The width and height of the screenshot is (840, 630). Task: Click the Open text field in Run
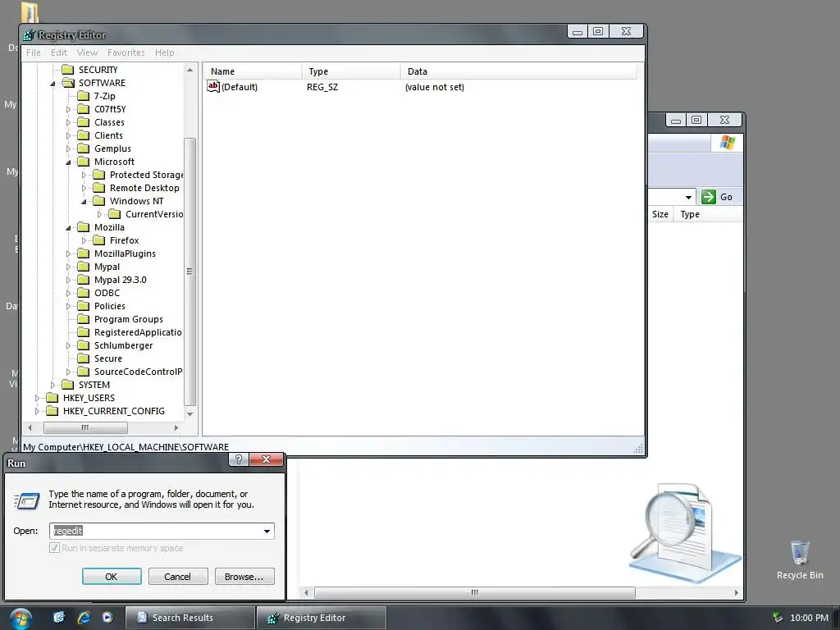coord(155,531)
